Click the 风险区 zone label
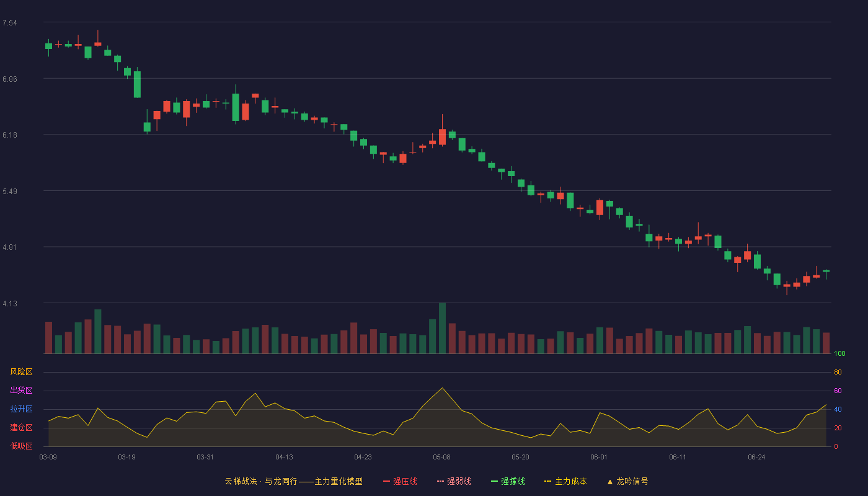Viewport: 868px width, 496px height. pos(21,372)
